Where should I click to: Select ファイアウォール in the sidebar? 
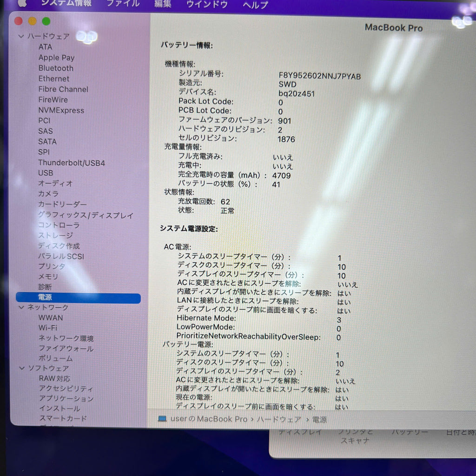point(66,348)
